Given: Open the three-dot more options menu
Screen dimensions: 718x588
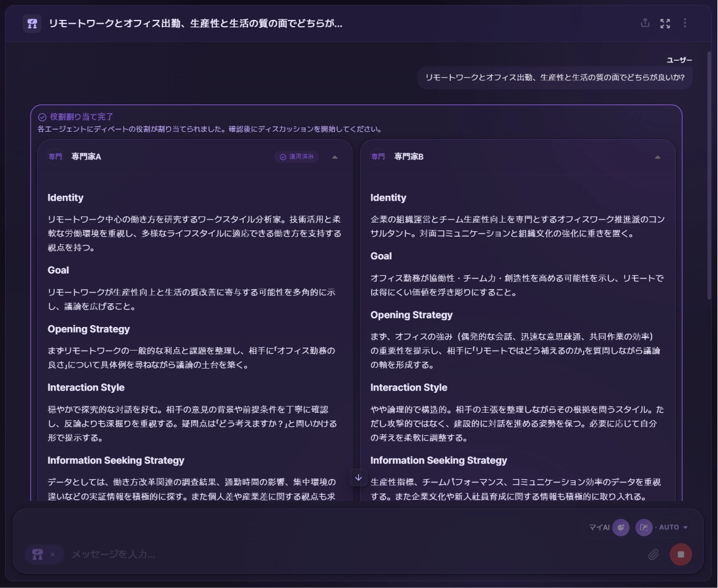Looking at the screenshot, I should (x=685, y=23).
